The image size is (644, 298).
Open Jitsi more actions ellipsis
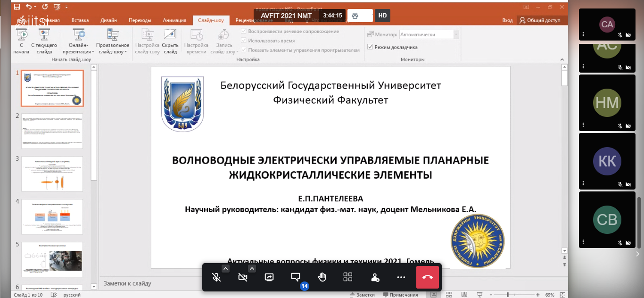click(x=401, y=277)
